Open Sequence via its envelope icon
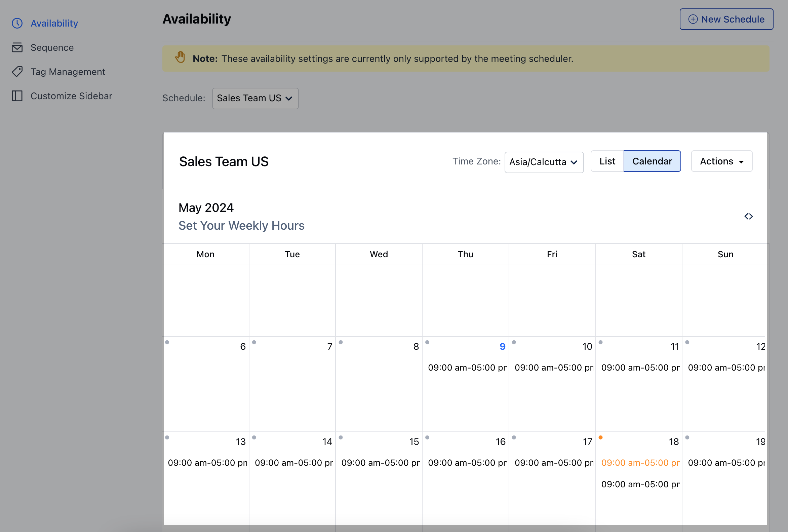This screenshot has width=788, height=532. tap(17, 47)
